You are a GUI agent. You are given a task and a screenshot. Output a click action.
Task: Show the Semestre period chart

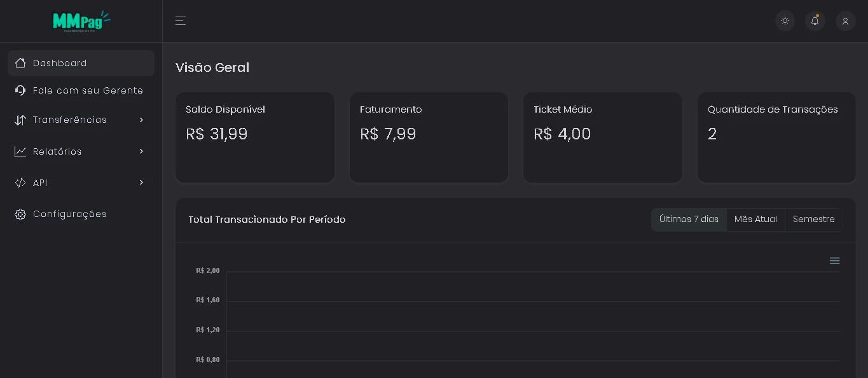click(x=813, y=220)
